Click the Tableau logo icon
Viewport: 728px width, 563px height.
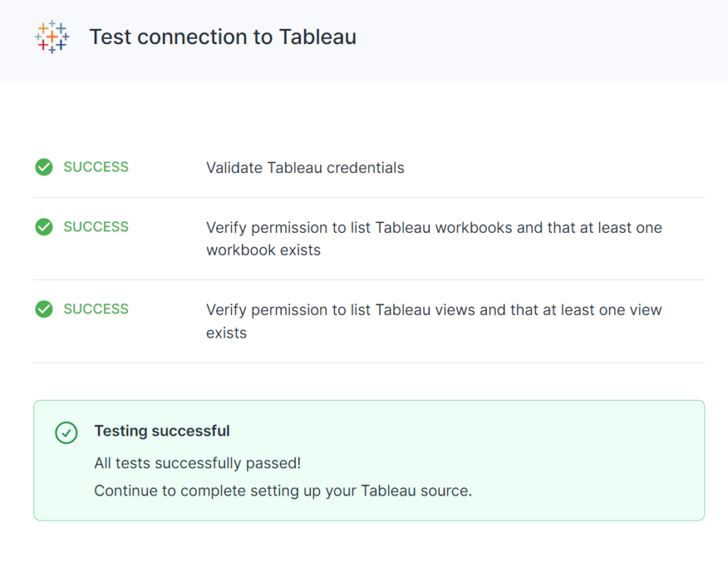tap(50, 36)
